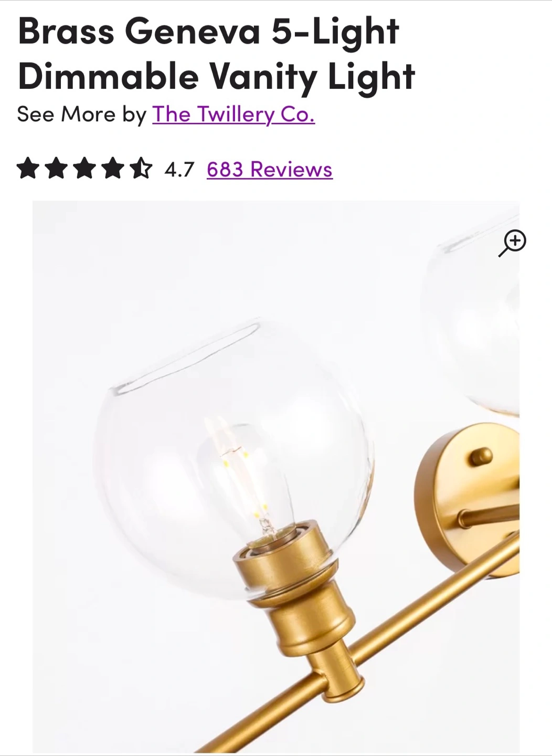Click the round brass wall mount plate
The height and width of the screenshot is (756, 552).
(467, 499)
